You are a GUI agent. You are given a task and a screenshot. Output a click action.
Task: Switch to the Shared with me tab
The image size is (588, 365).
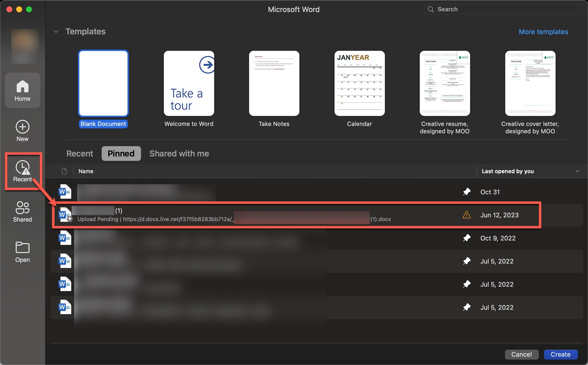179,154
